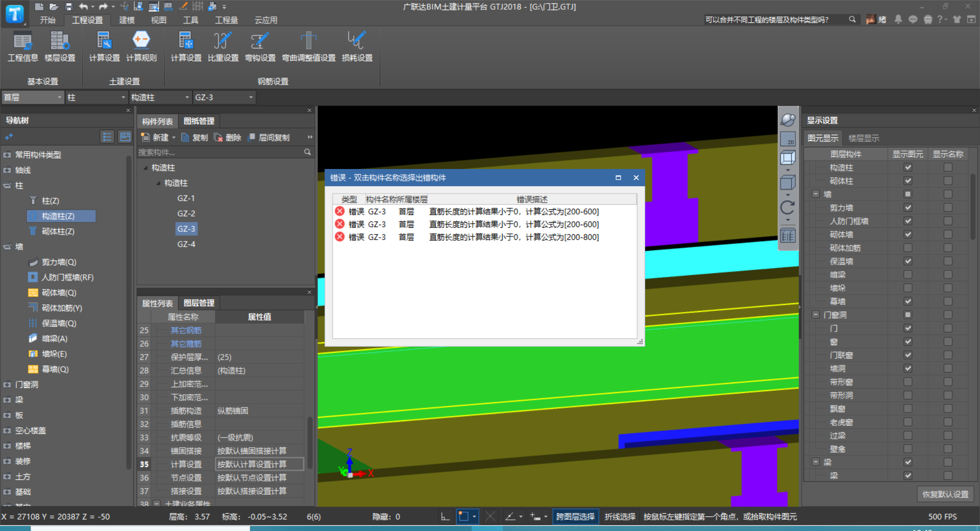Viewport: 980px width, 531px height.
Task: Open the GZ-3 component dropdown
Action: point(224,97)
